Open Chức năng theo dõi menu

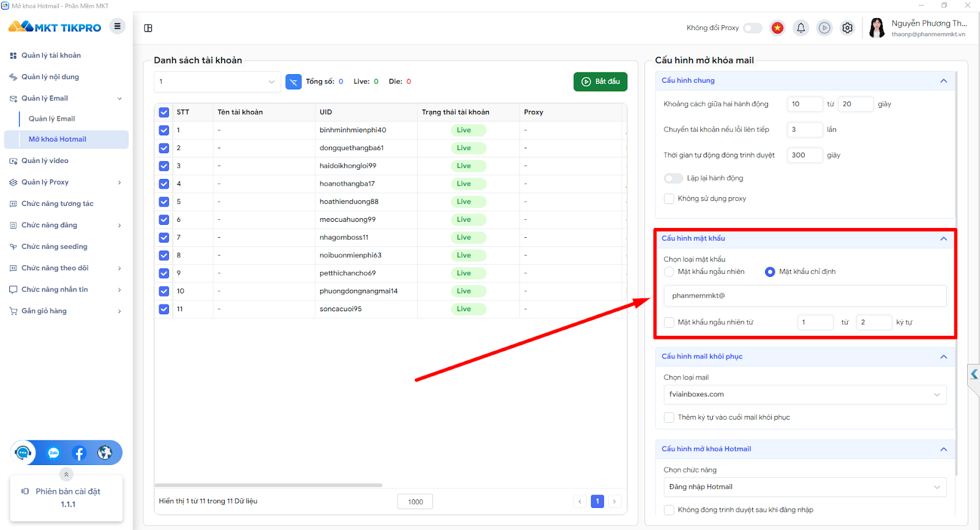[66, 268]
